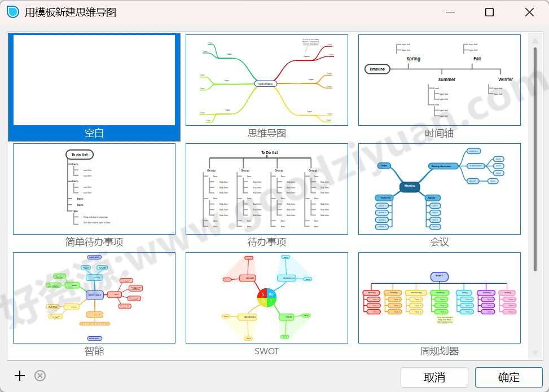Open the 简单待办事项 simple to-do template
This screenshot has height=392, width=549.
(93, 188)
